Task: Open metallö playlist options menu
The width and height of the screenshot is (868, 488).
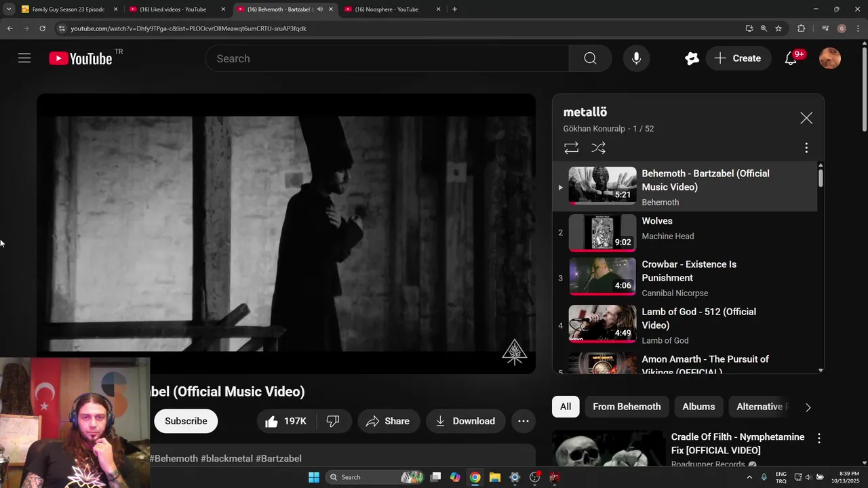Action: 806,147
